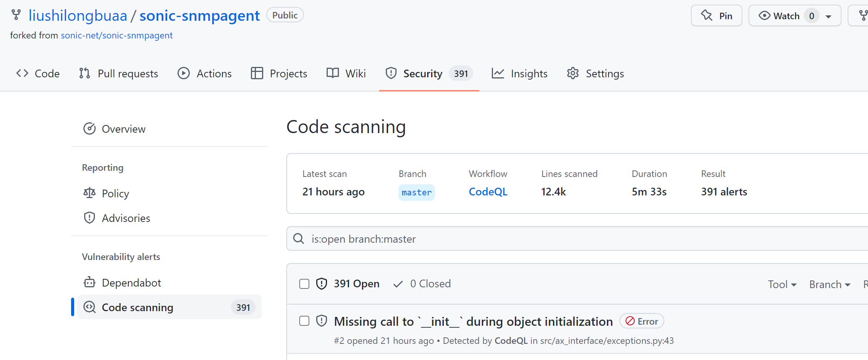Image resolution: width=868 pixels, height=360 pixels.
Task: Show 0 Closed alerts
Action: pos(422,284)
